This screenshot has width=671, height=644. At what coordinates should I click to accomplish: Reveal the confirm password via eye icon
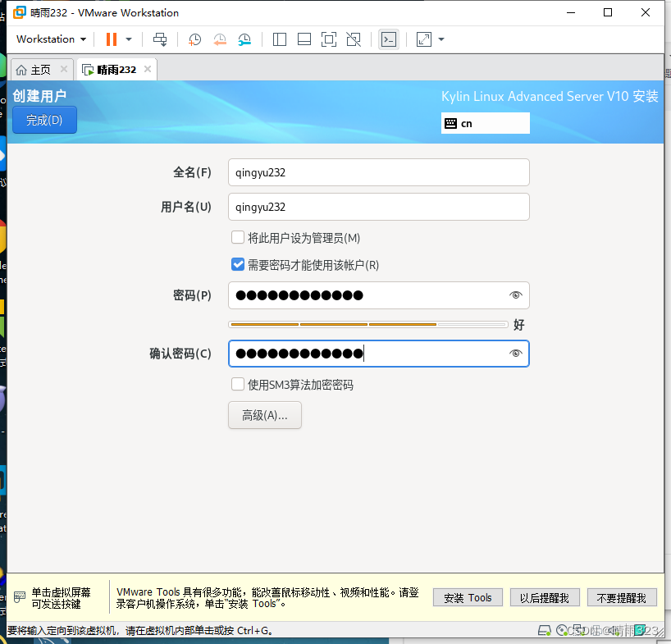[516, 354]
